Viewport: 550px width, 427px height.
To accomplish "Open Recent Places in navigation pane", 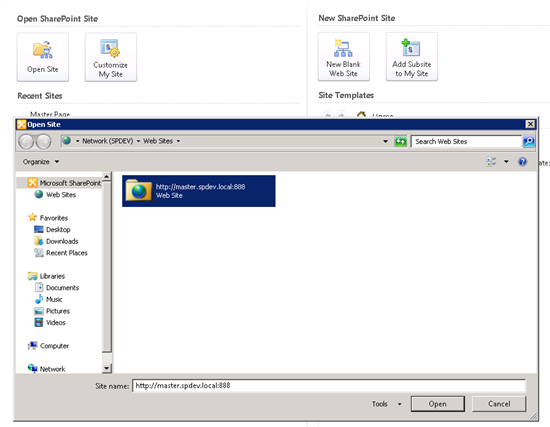I will tap(61, 253).
